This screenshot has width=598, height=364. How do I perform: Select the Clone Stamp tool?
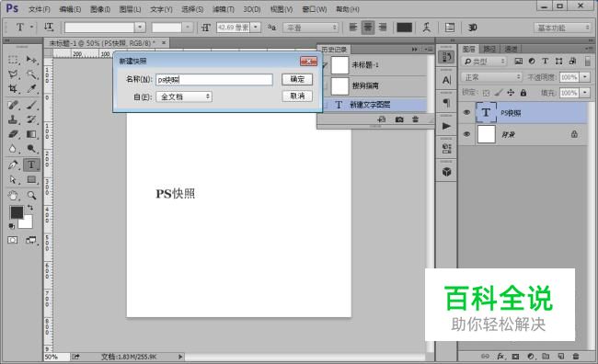13,119
